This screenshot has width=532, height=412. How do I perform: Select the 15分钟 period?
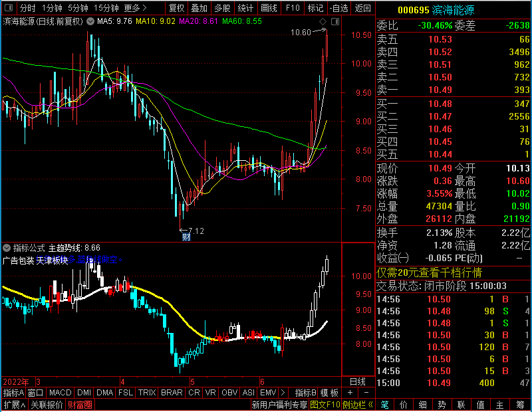pos(106,8)
